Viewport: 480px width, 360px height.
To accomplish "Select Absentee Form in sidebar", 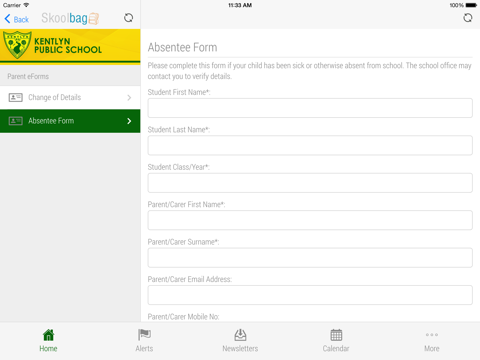I will [70, 121].
